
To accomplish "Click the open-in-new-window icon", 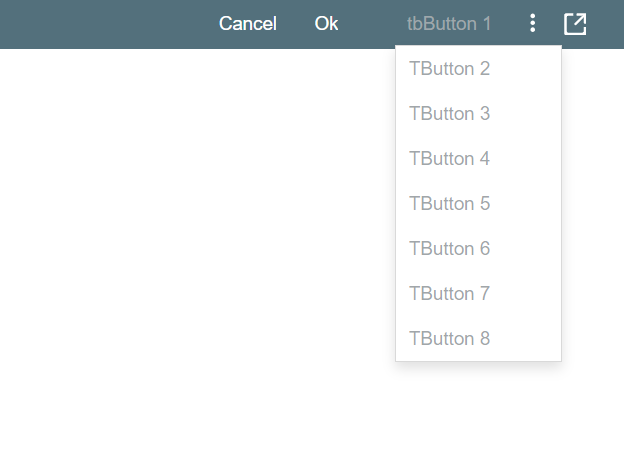I will [575, 24].
